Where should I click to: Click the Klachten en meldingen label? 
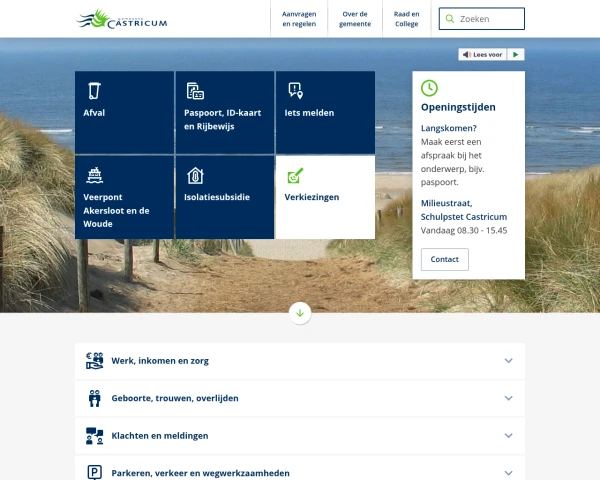tap(160, 436)
